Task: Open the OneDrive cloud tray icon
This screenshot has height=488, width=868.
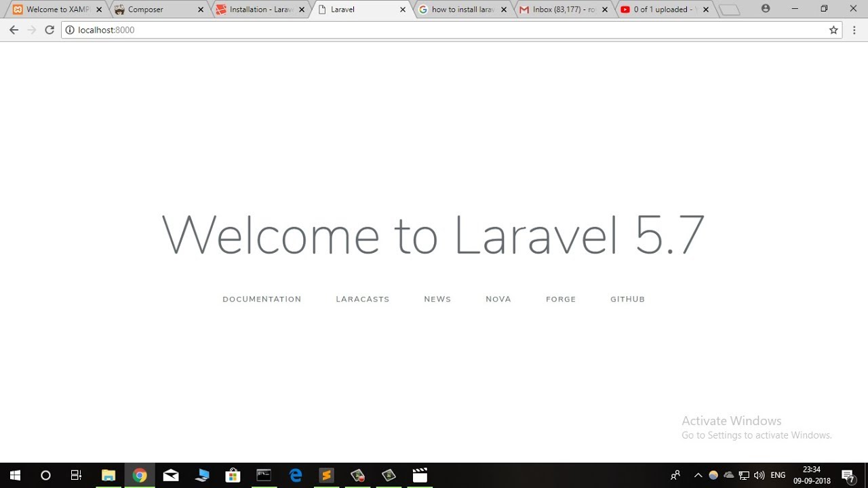Action: 729,475
